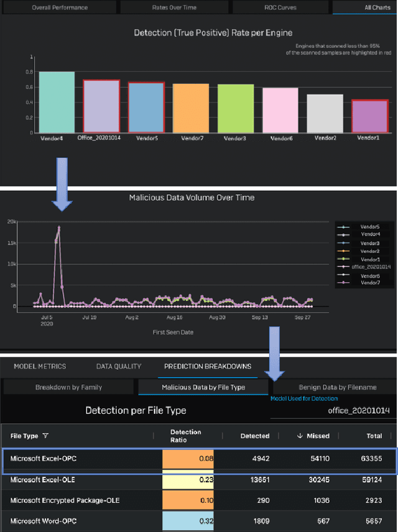Screen dimensions: 398x532
Task: Hide office_20201014 line via legend entry
Action: [x=371, y=267]
